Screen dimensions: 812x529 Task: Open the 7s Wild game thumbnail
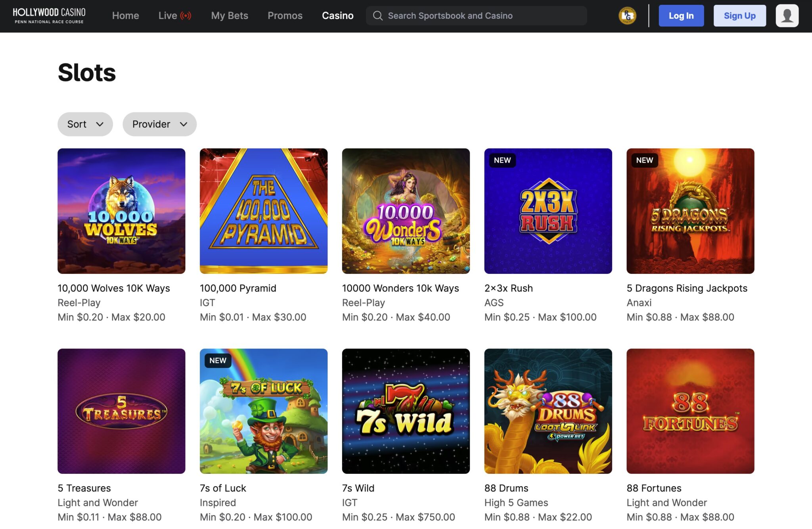click(x=406, y=411)
